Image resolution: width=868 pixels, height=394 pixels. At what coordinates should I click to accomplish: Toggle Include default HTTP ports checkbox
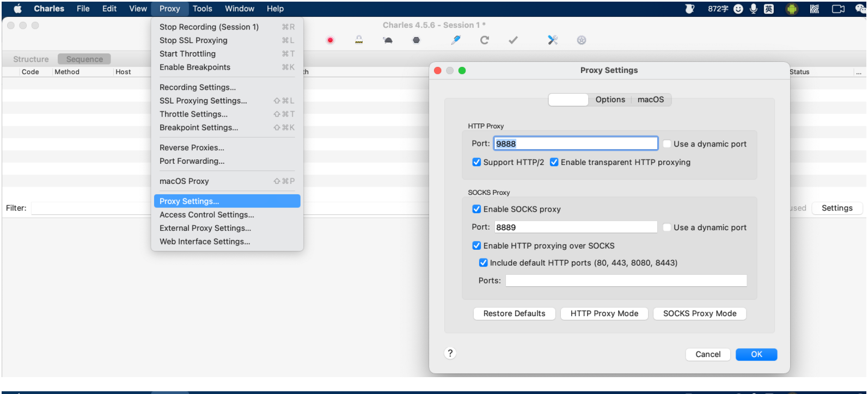(x=483, y=262)
